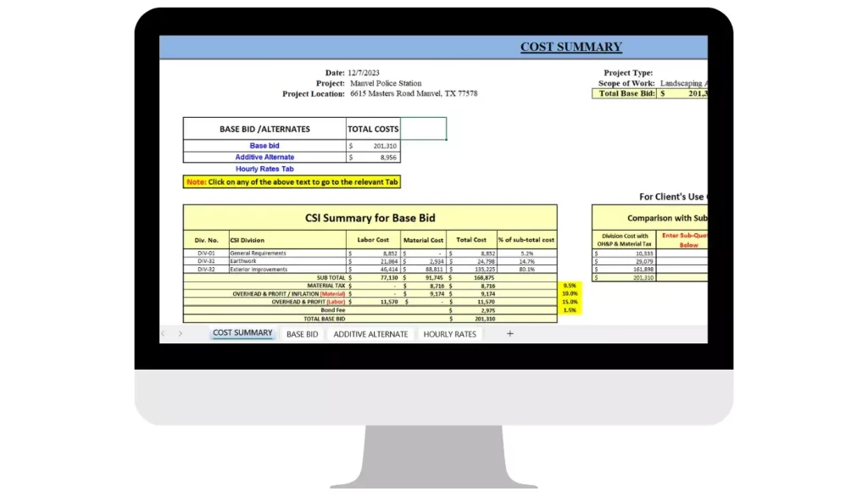
Task: Select the COST SUMMARY tab
Action: [x=242, y=333]
